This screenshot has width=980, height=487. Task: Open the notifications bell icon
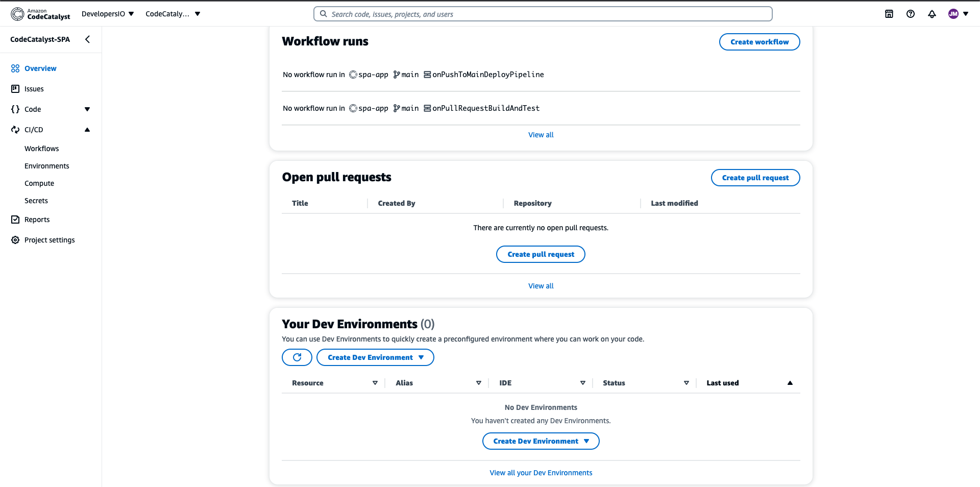pos(932,14)
